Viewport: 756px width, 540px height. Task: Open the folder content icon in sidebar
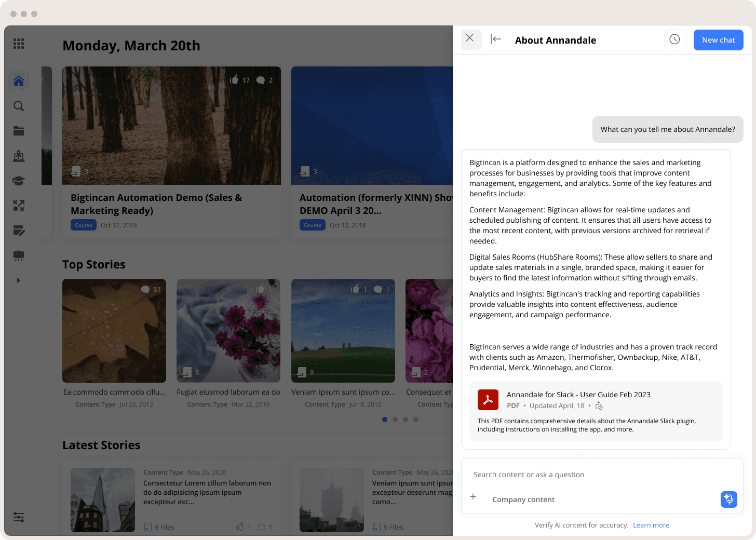[x=19, y=131]
